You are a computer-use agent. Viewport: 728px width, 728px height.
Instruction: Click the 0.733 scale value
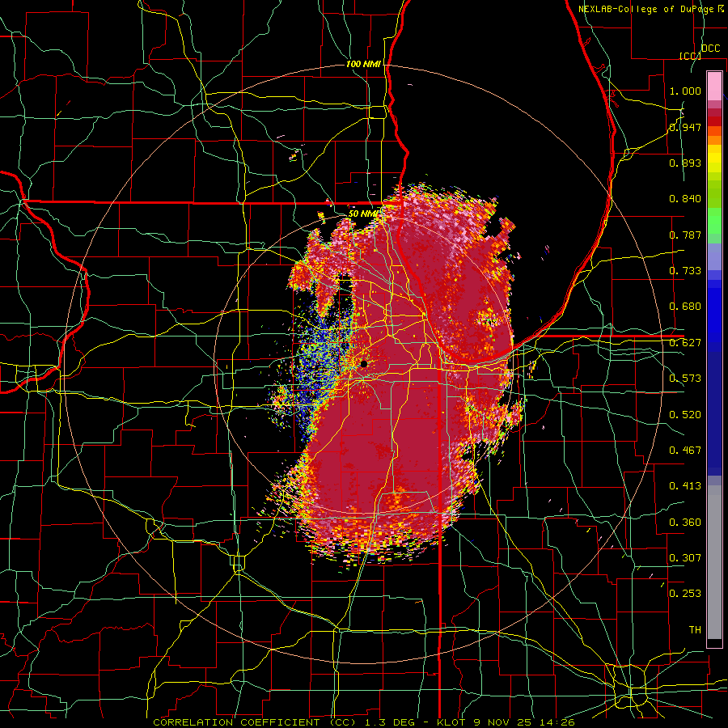coord(685,271)
